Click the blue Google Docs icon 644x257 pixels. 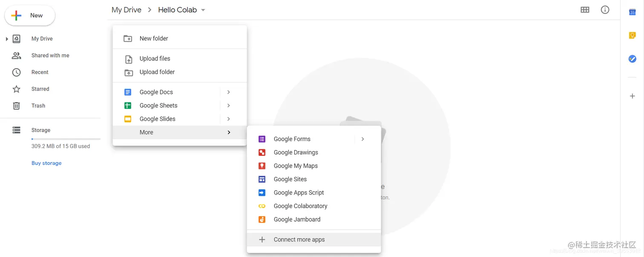(x=128, y=92)
